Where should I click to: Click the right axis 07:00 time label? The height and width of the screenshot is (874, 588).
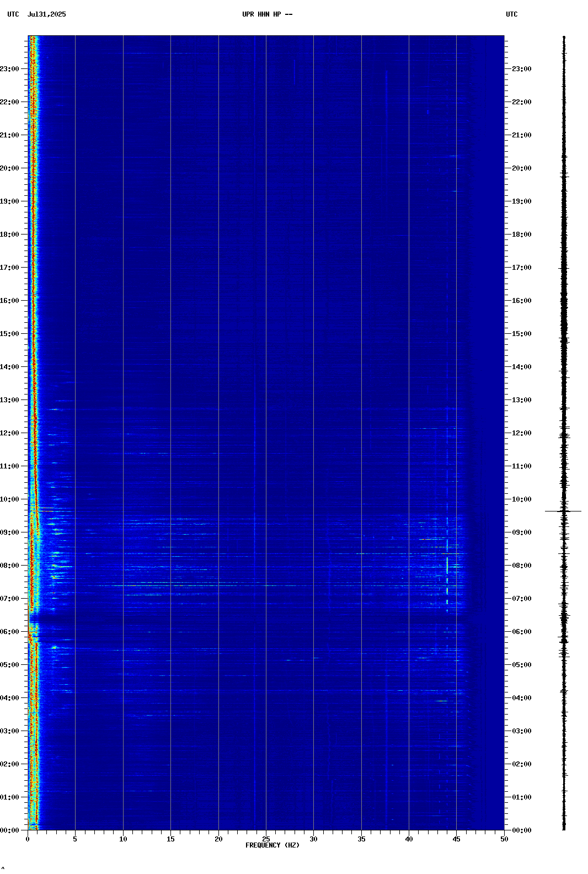[522, 599]
